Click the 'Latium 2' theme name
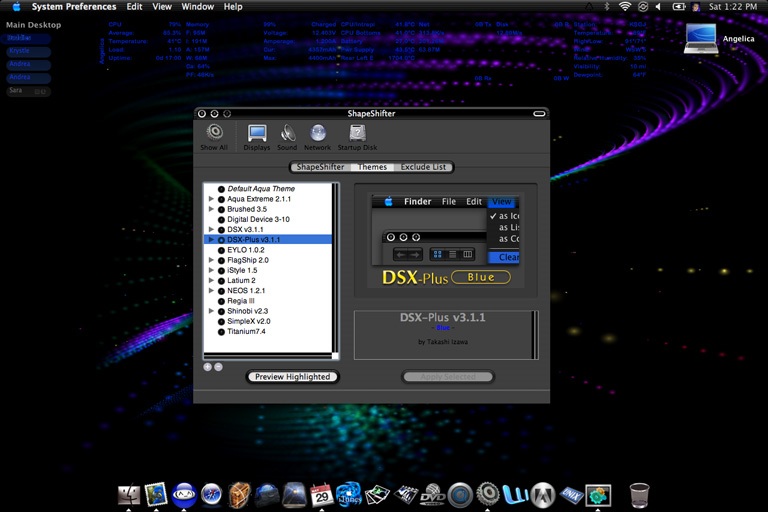This screenshot has width=768, height=512. tap(241, 280)
